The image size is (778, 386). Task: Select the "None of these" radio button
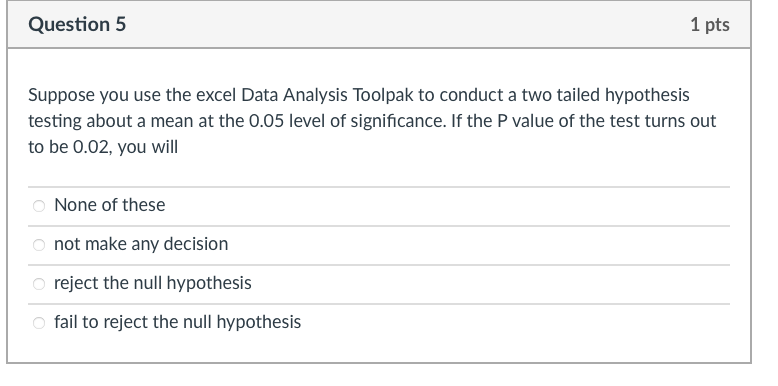[x=39, y=206]
